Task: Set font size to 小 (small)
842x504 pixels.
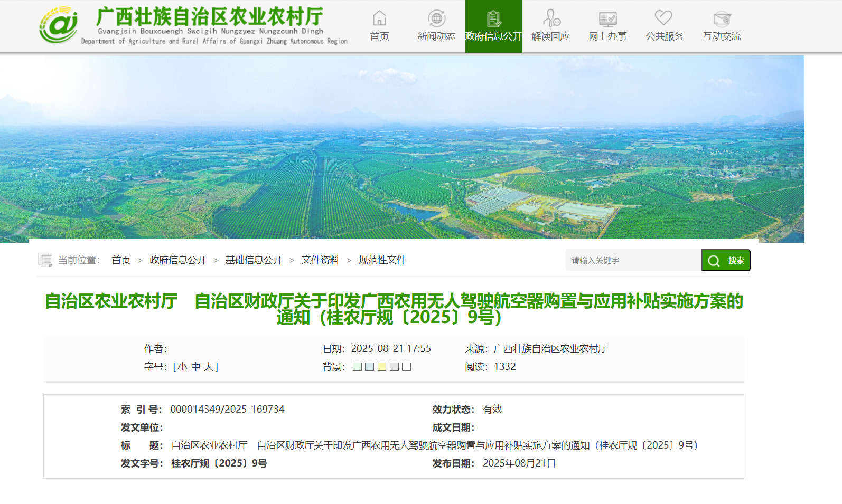Action: coord(182,367)
